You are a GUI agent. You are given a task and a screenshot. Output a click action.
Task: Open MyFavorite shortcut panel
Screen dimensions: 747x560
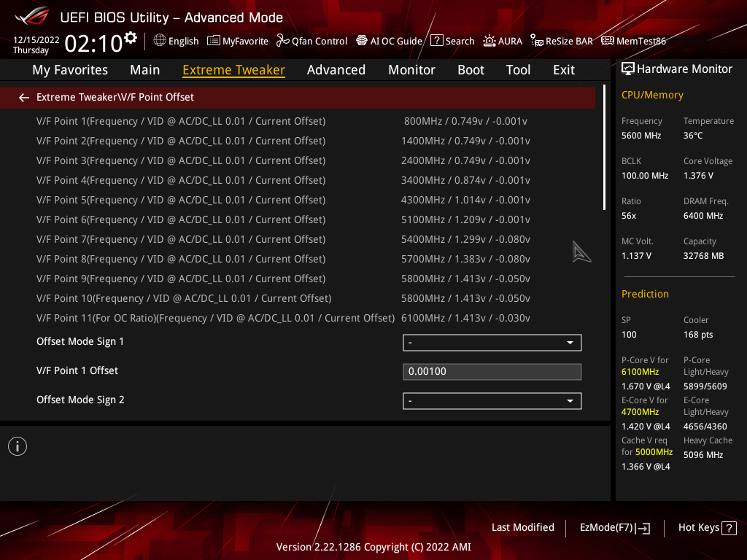[237, 41]
